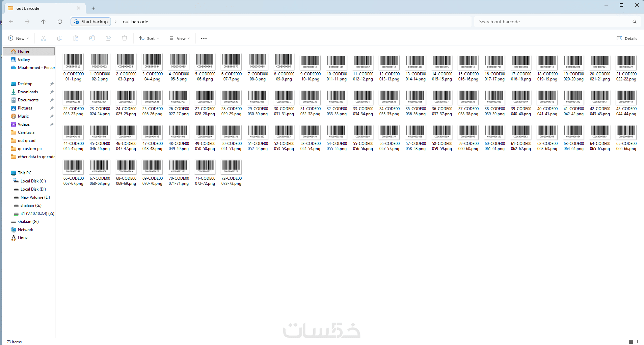644x345 pixels.
Task: Add a new tab with plus
Action: (93, 8)
